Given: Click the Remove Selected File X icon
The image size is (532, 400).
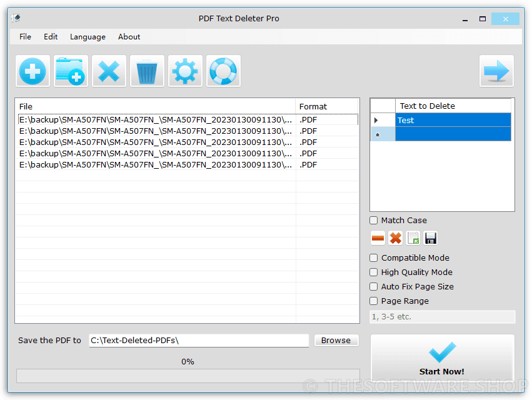Looking at the screenshot, I should click(x=109, y=71).
